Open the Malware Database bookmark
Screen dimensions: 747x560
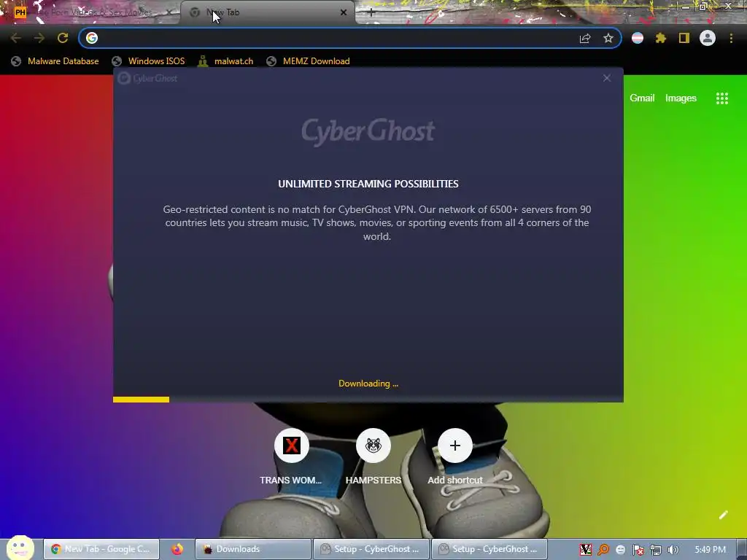tap(55, 61)
